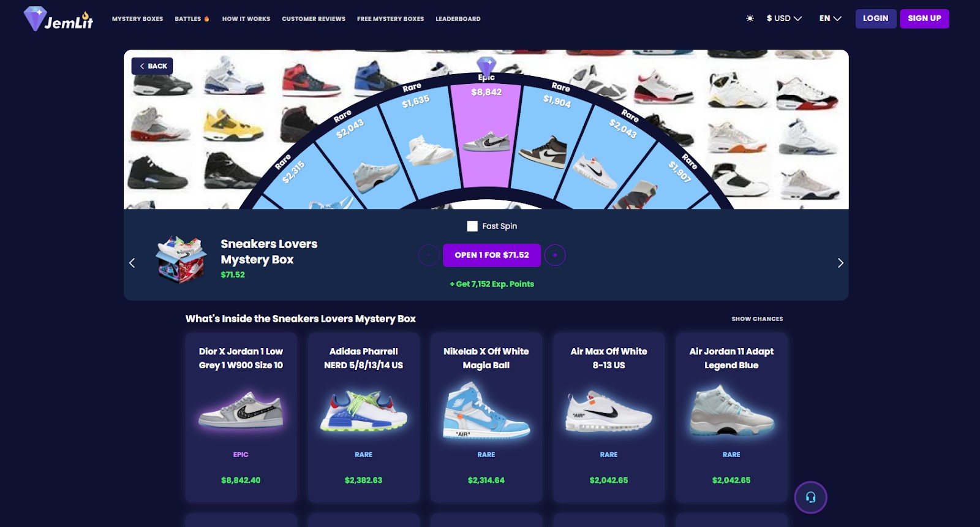Increase the box open quantity

coord(555,255)
